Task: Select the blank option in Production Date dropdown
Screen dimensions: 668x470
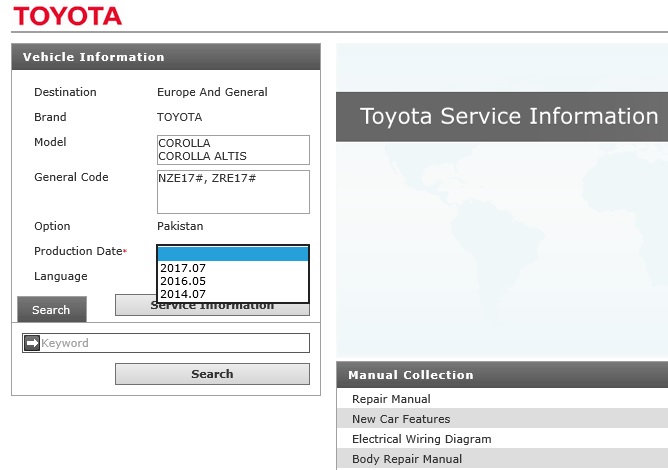Action: 233,254
